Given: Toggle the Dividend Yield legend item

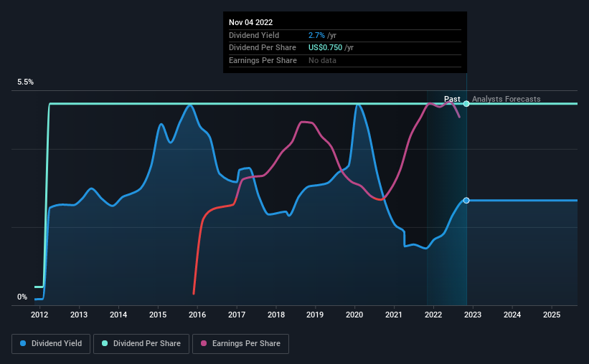Looking at the screenshot, I should 51,344.
